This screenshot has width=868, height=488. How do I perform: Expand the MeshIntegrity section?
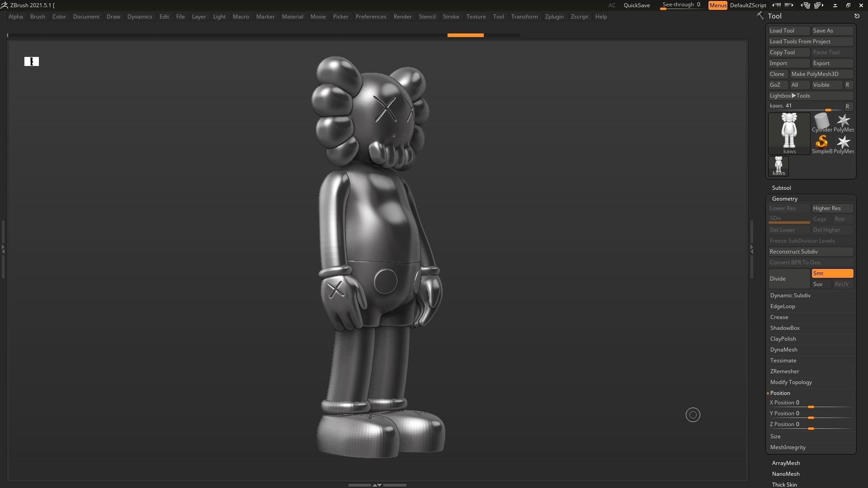788,447
